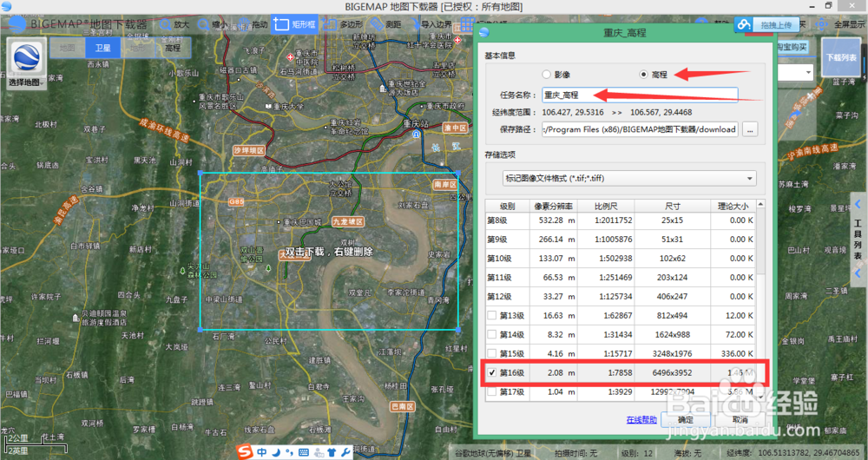Viewport: 868px width, 460px height.
Task: Check the 第13级 level checkbox
Action: (491, 316)
